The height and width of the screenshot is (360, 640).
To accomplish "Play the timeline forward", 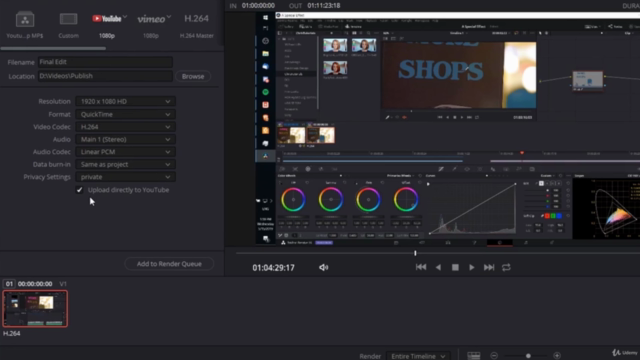I will [x=471, y=267].
